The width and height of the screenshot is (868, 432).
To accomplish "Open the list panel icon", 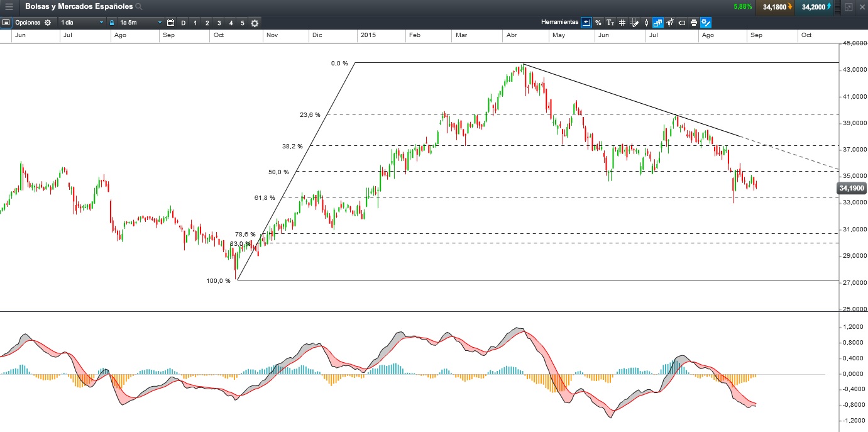I will pyautogui.click(x=6, y=23).
